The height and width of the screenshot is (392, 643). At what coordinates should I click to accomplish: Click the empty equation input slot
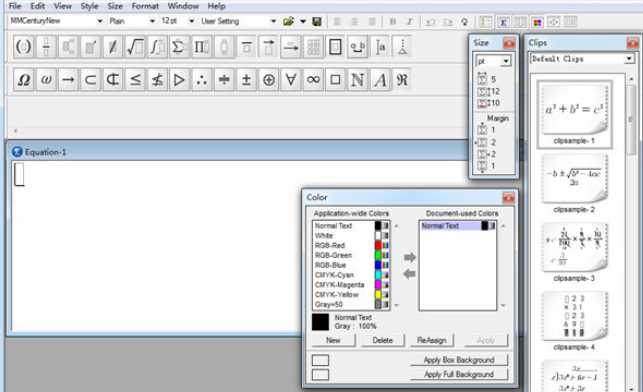19,174
